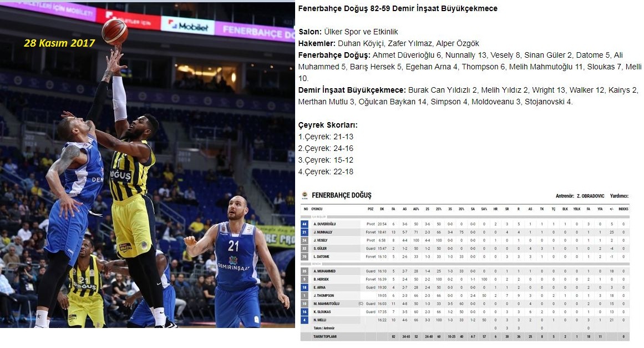Click the bold 'Demir İnşaat Büyükçekmece:' roster label
Image resolution: width=644 pixels, height=348 pixels.
(x=352, y=90)
